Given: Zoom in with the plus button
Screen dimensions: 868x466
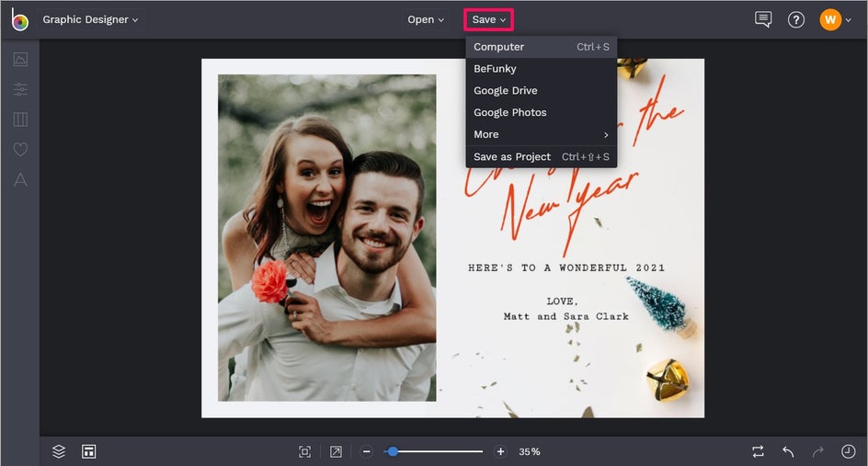Looking at the screenshot, I should point(500,451).
